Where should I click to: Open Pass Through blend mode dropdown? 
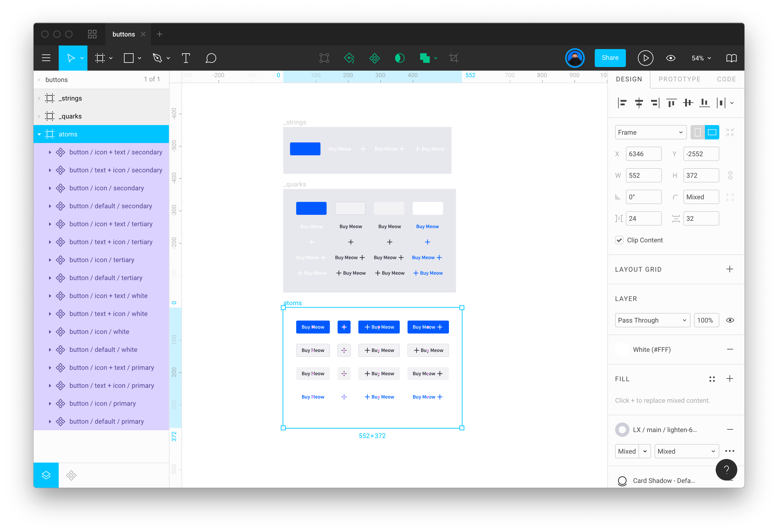652,320
